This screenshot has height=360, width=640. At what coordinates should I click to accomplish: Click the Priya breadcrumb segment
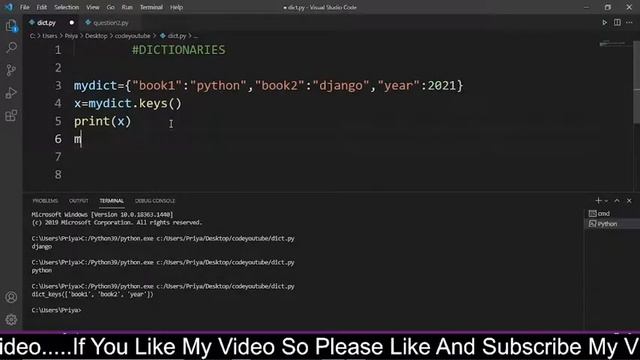tap(71, 36)
